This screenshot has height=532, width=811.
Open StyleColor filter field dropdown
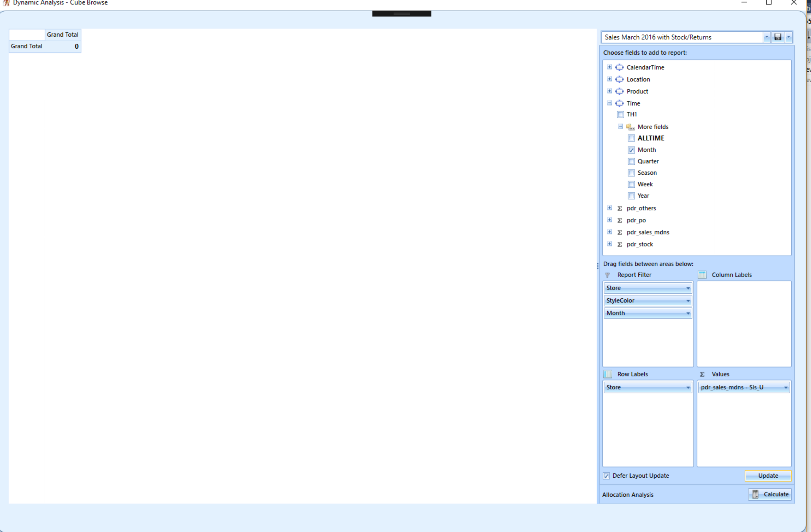(688, 301)
